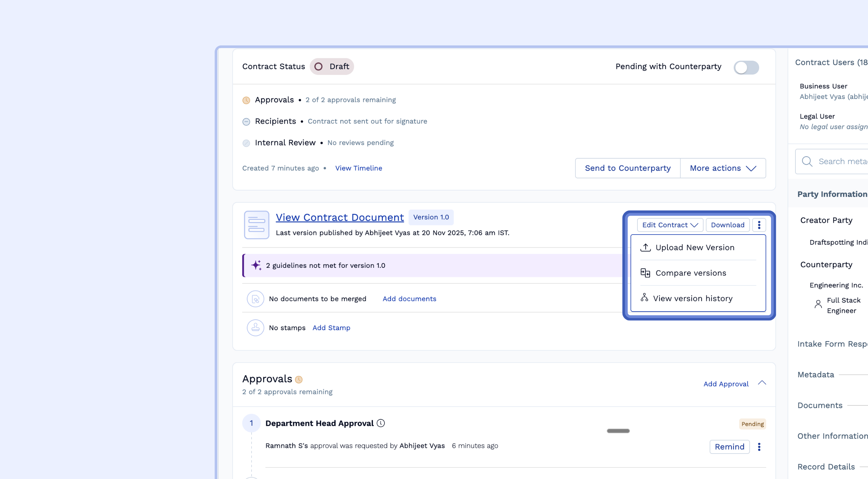Open the View Timeline link
The image size is (868, 479).
tap(358, 168)
